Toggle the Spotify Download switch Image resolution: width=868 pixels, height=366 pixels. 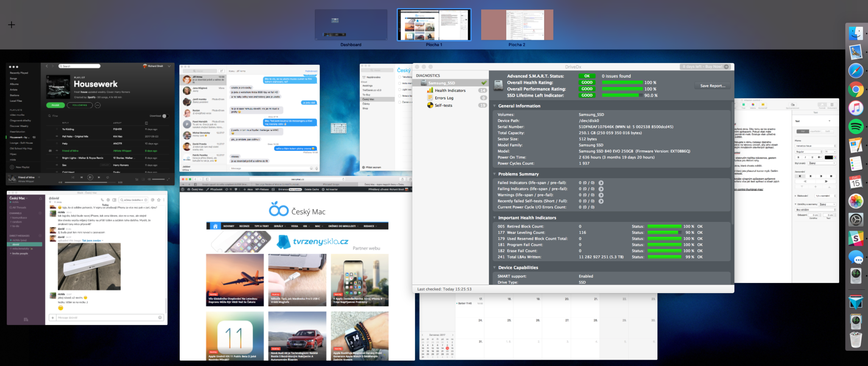pyautogui.click(x=165, y=116)
